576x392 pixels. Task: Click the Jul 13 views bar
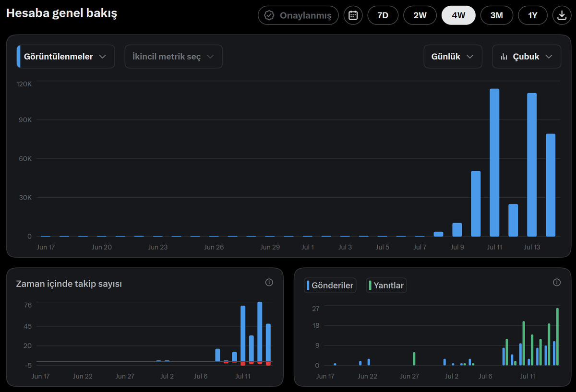point(532,165)
